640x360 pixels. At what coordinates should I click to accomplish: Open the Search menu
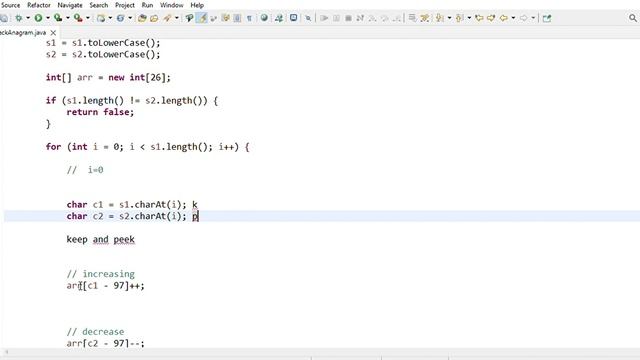point(99,5)
